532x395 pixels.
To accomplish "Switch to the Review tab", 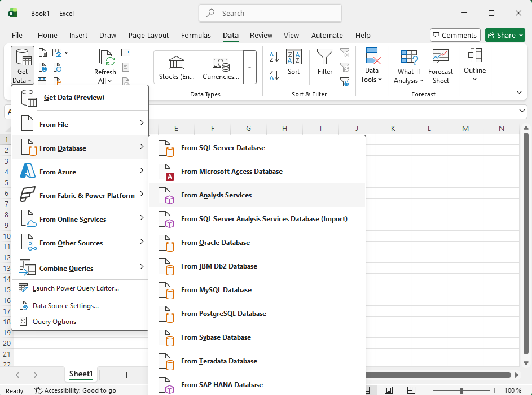I will point(261,36).
